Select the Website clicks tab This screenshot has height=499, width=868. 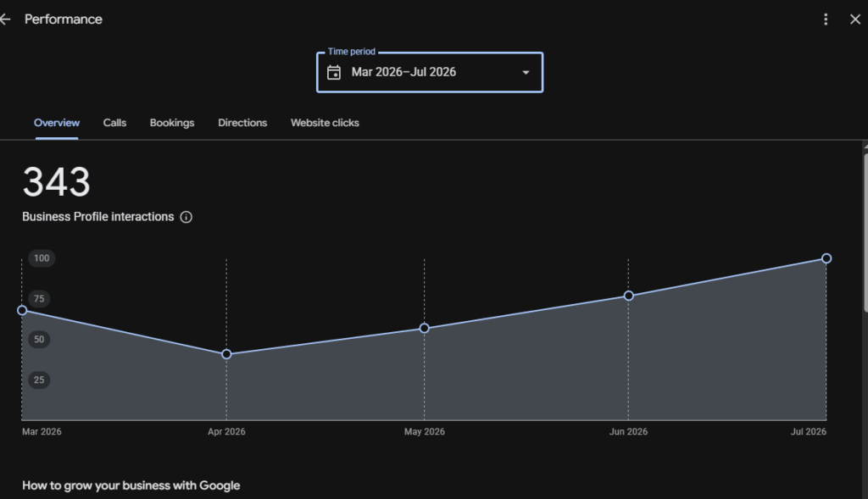tap(325, 123)
